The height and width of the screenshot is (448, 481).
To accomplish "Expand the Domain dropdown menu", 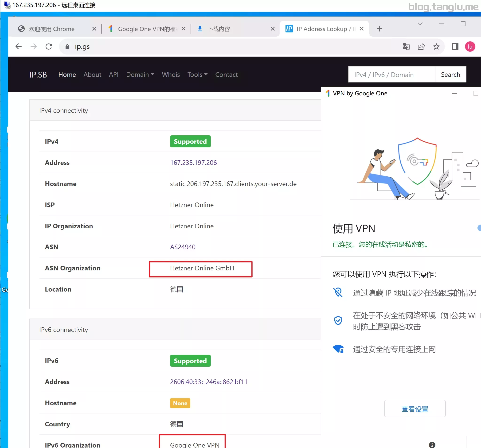I will click(x=140, y=74).
